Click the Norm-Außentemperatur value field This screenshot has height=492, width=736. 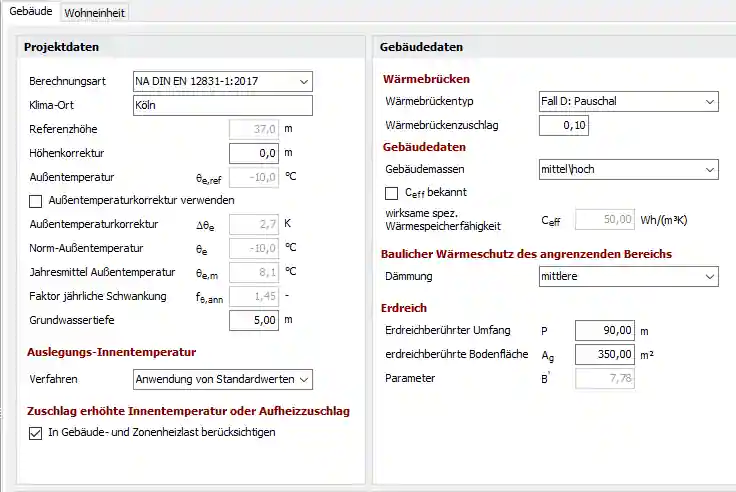(254, 248)
